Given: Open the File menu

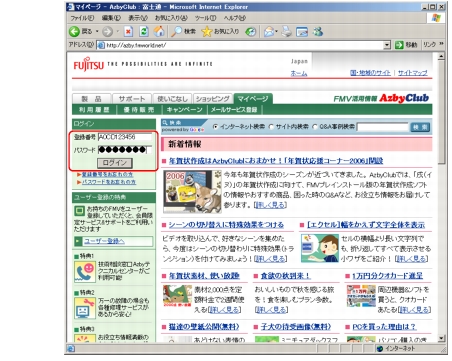Looking at the screenshot, I should [x=82, y=18].
